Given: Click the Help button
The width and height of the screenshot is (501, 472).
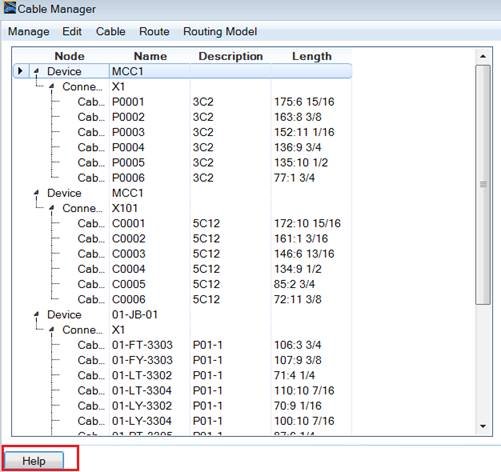Looking at the screenshot, I should (x=34, y=461).
